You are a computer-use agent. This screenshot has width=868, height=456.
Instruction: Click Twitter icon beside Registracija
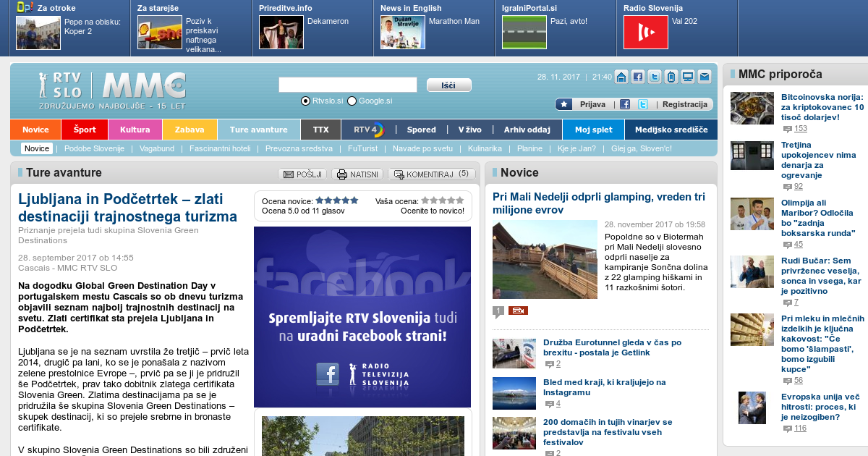click(642, 104)
